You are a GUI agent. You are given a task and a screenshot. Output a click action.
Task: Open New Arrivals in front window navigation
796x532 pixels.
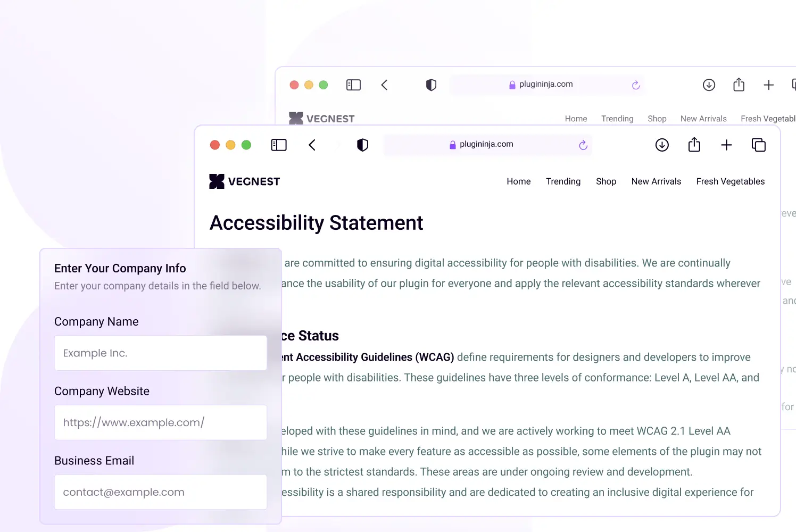pos(656,181)
